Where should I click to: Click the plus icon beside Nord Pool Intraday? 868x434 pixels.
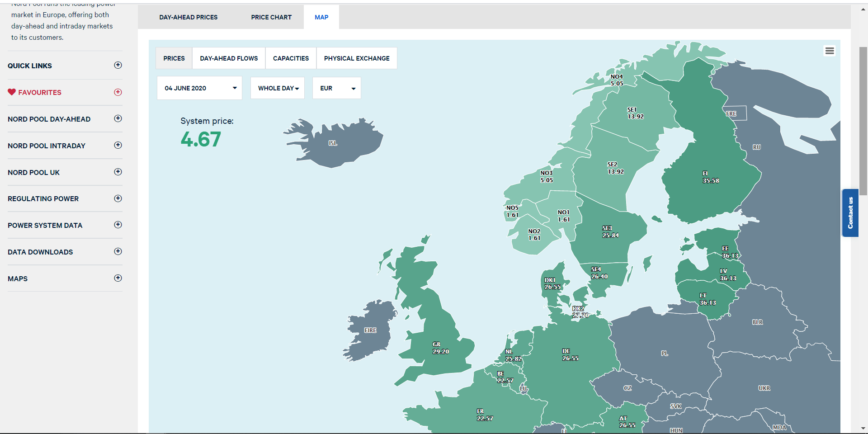(118, 145)
